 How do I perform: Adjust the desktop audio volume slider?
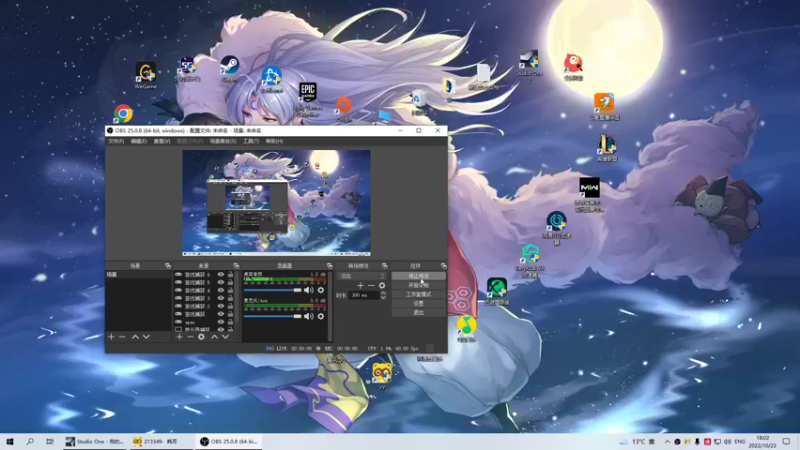point(272,290)
